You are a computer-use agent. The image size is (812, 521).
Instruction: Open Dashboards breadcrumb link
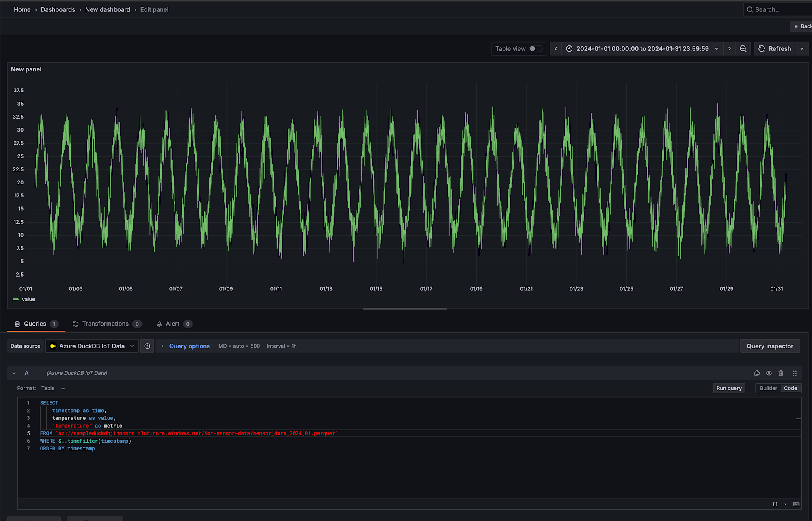58,9
